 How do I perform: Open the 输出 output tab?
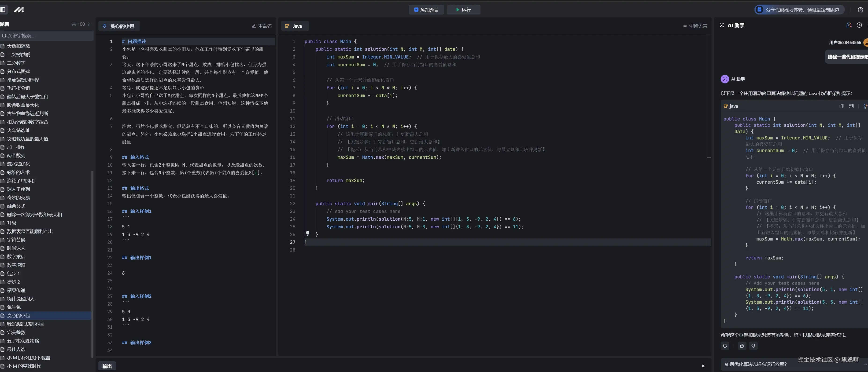tap(107, 366)
